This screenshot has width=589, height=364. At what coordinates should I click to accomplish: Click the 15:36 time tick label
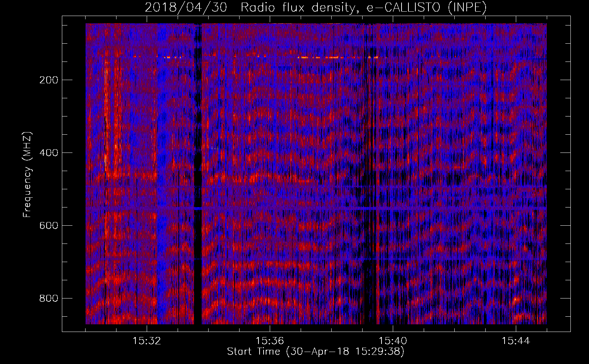(x=270, y=341)
